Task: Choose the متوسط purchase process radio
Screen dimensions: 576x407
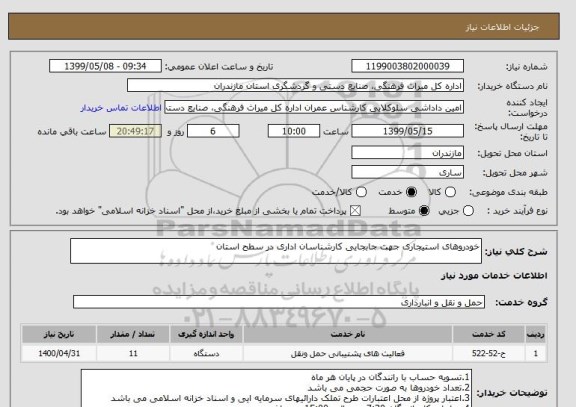Action: coord(424,211)
